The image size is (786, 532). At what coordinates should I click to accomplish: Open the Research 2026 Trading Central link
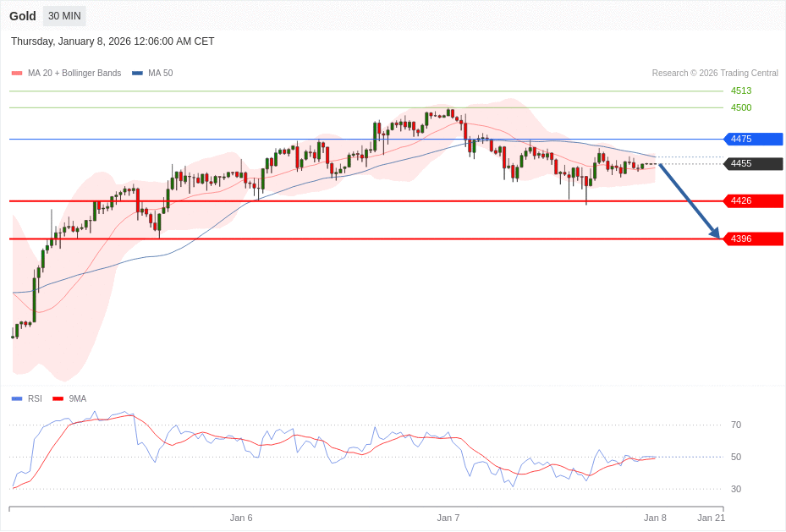click(x=715, y=73)
